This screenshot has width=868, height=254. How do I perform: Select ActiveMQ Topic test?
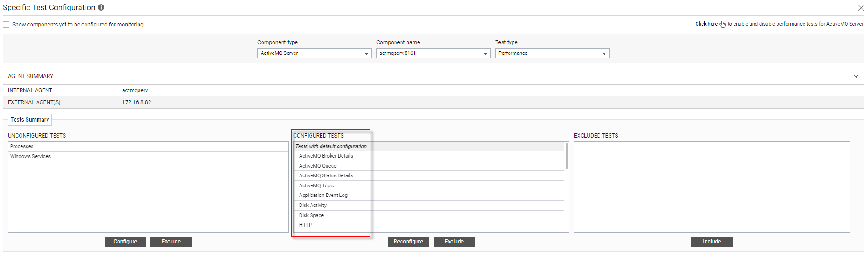pos(429,185)
